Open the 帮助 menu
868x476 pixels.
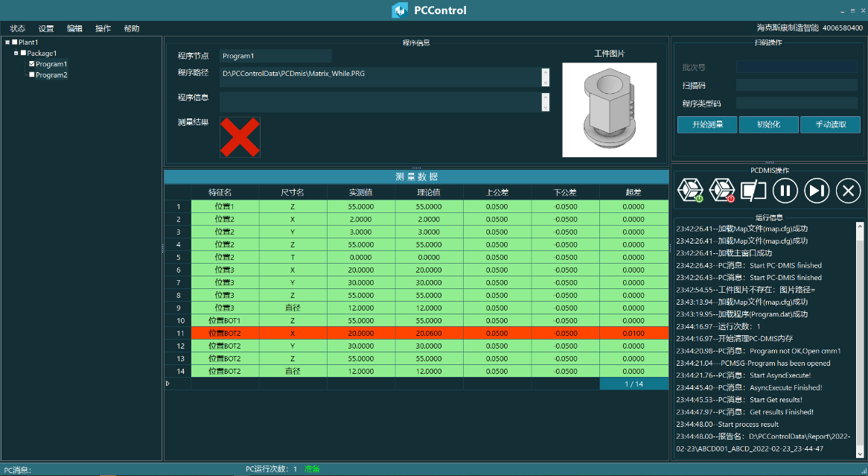(x=132, y=28)
